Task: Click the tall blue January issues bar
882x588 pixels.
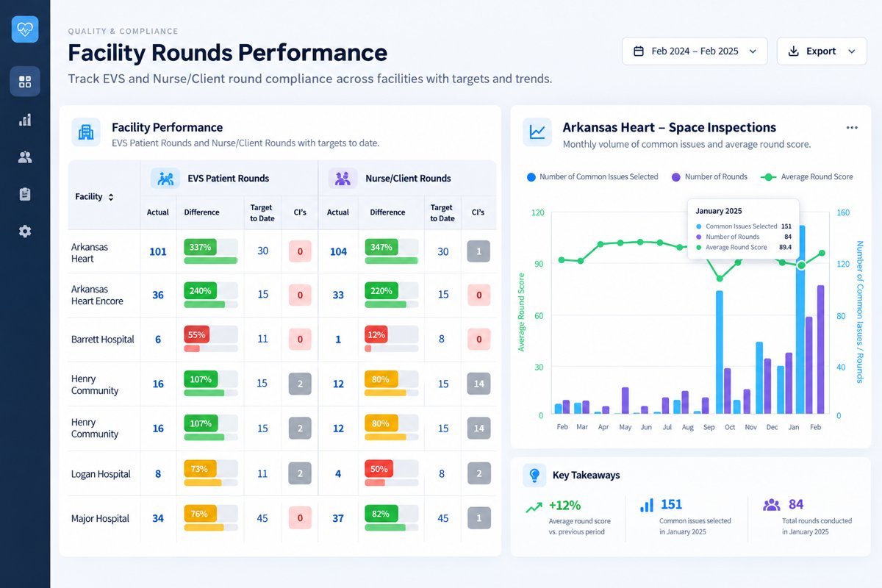Action: coord(801,319)
